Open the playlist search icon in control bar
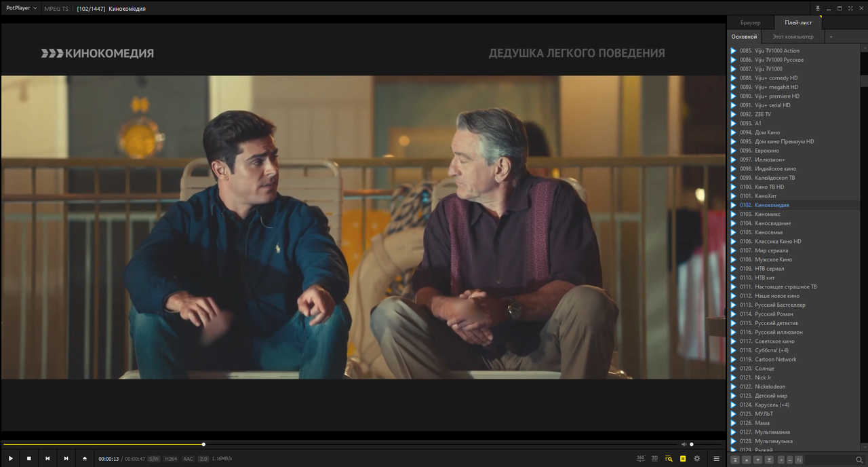Image resolution: width=868 pixels, height=467 pixels. (x=669, y=459)
